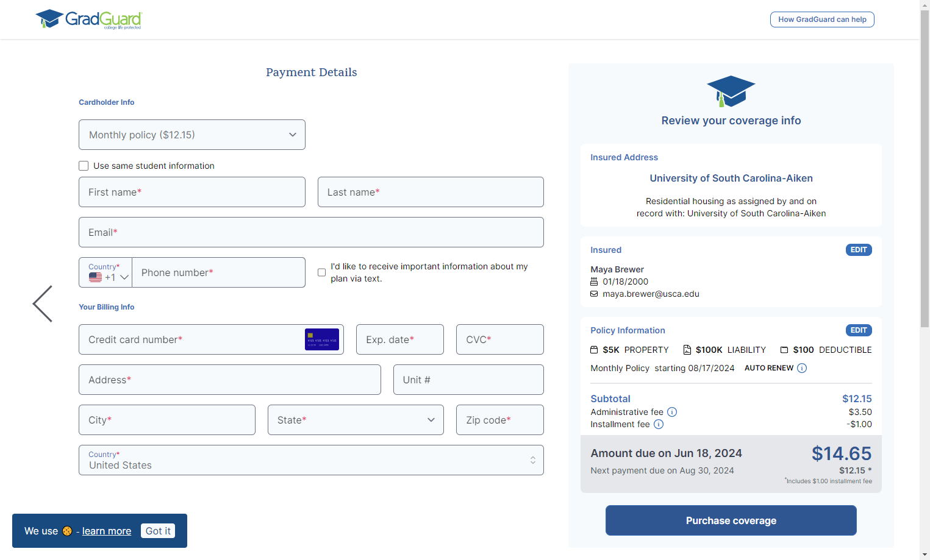Click Next payment due on Aug 30, 2024

tap(662, 470)
